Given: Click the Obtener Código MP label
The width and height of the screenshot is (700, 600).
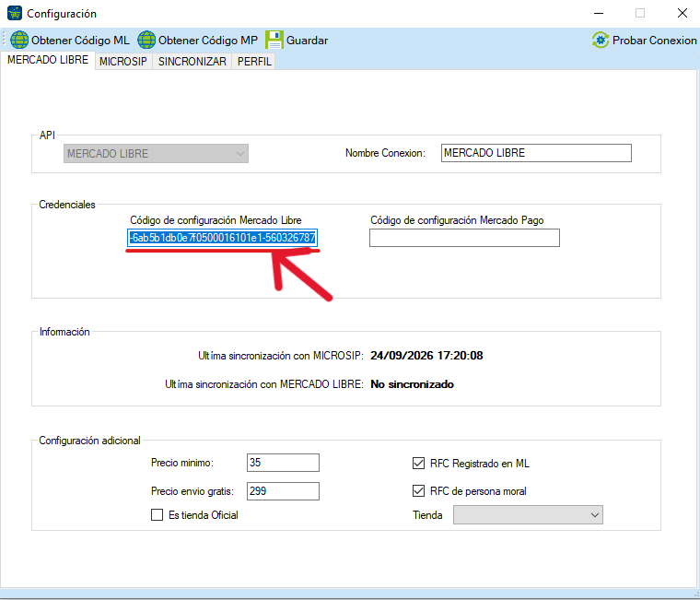Looking at the screenshot, I should (208, 41).
